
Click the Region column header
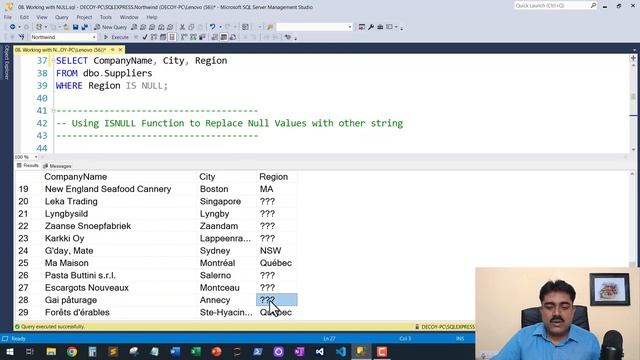(x=277, y=177)
